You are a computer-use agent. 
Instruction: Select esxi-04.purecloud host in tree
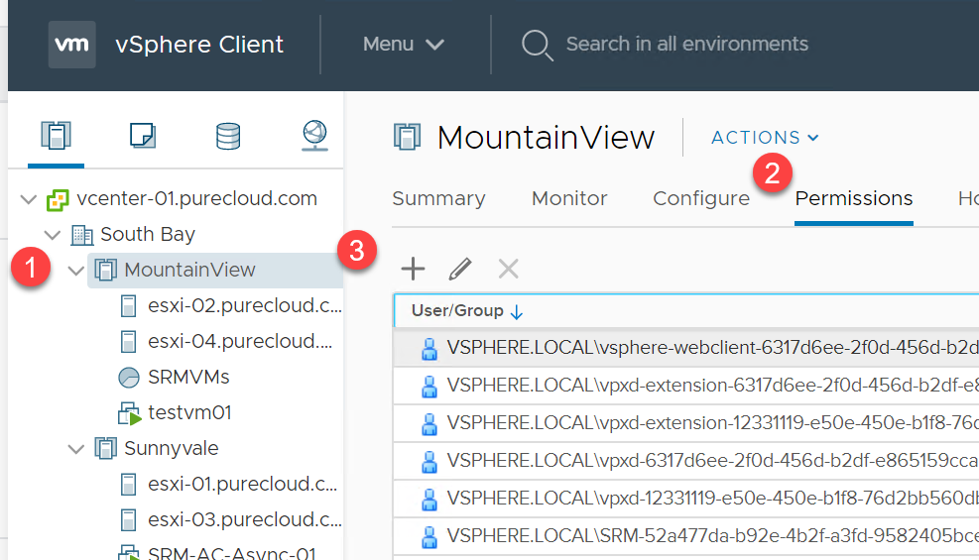tap(240, 341)
